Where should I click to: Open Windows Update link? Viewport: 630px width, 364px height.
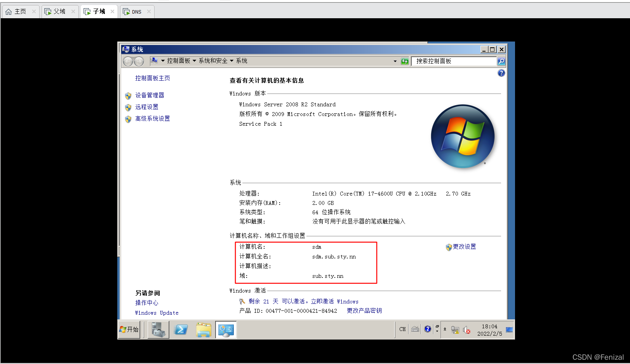pos(157,313)
